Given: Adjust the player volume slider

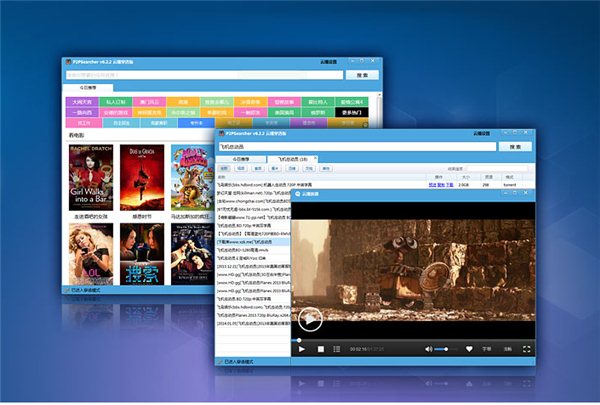Looking at the screenshot, I should click(x=446, y=349).
